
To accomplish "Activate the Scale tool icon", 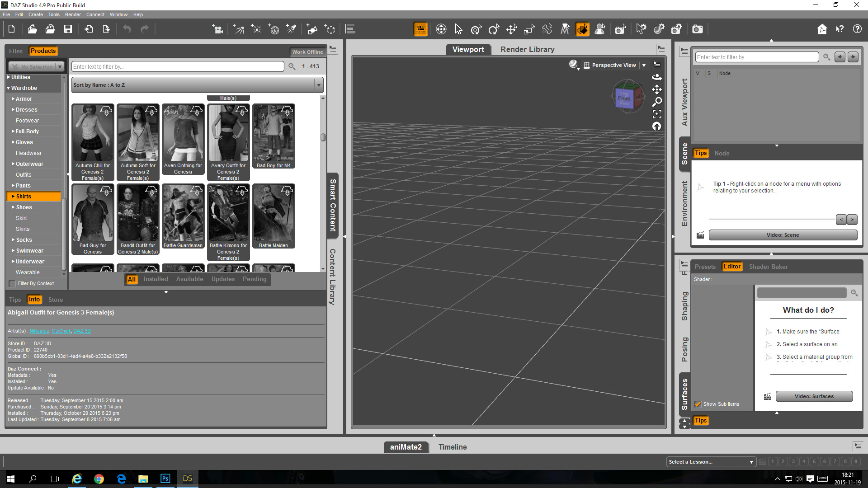I will tap(529, 29).
